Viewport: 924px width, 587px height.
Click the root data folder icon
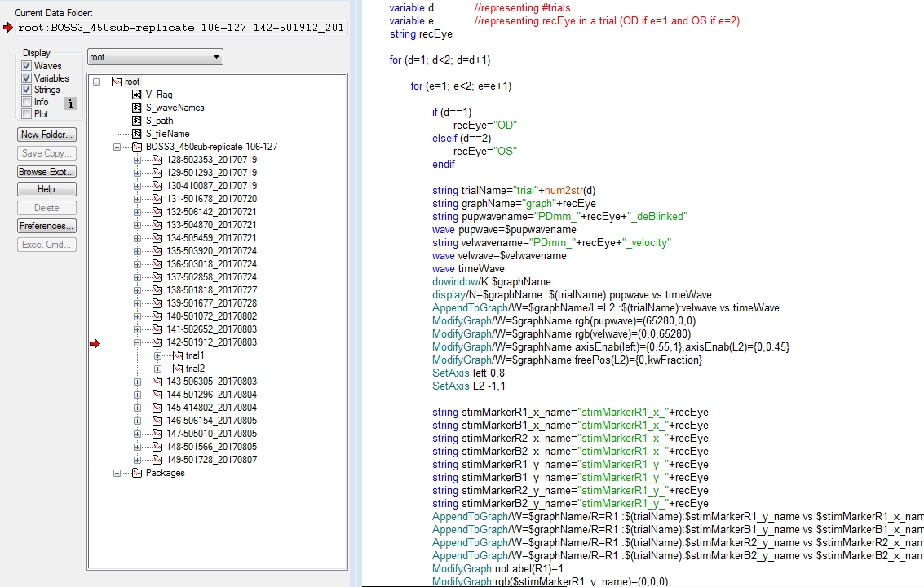(x=116, y=82)
